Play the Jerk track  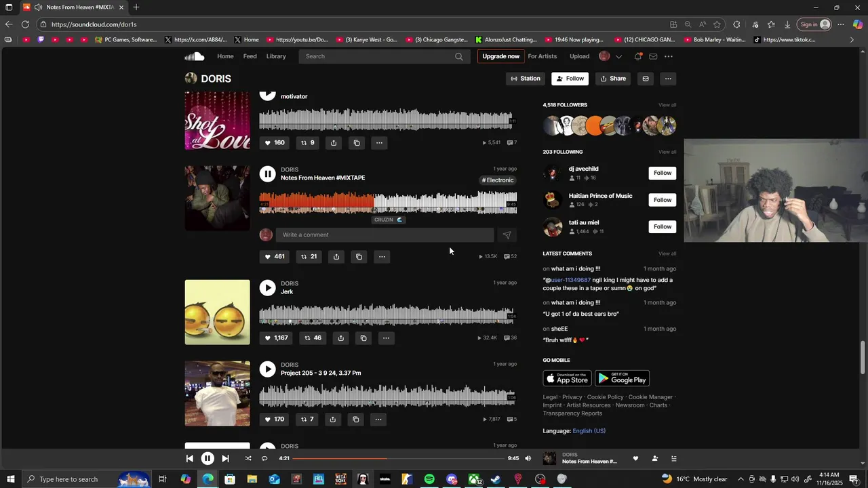[x=268, y=288]
